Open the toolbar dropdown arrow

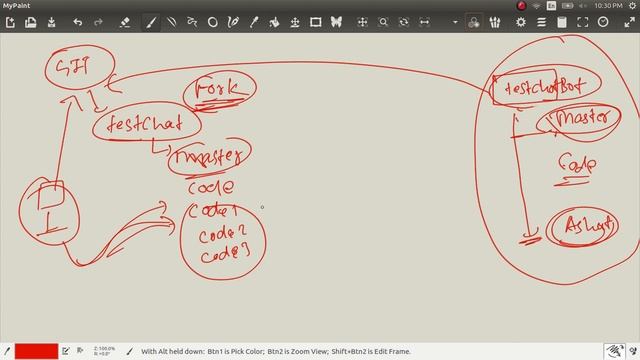pos(455,22)
